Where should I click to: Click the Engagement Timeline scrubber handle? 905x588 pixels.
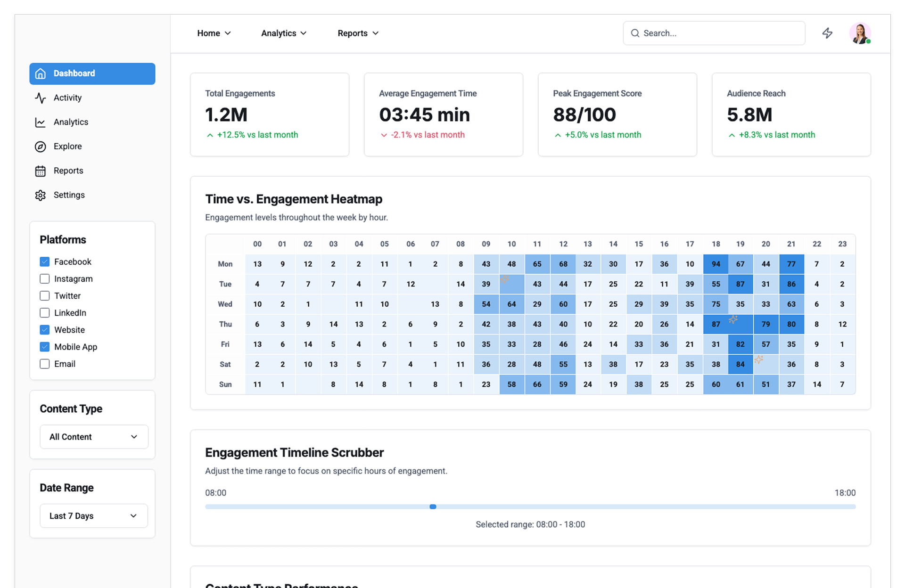tap(433, 506)
